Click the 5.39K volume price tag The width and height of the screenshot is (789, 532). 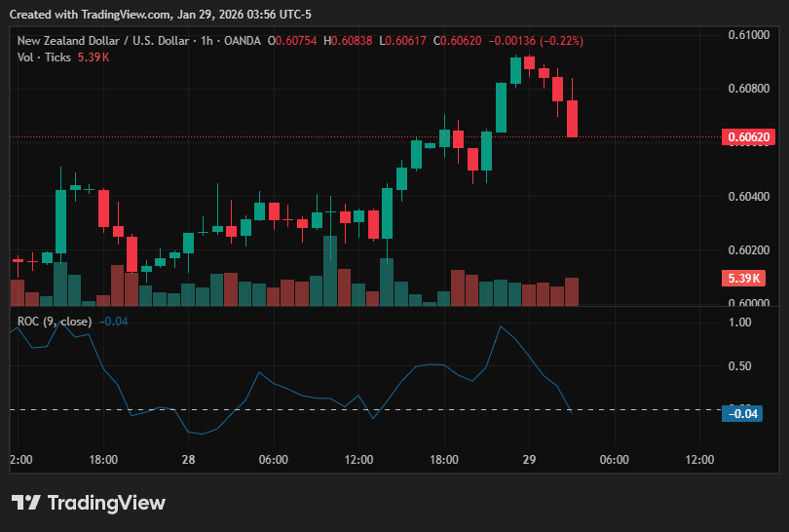pyautogui.click(x=743, y=278)
